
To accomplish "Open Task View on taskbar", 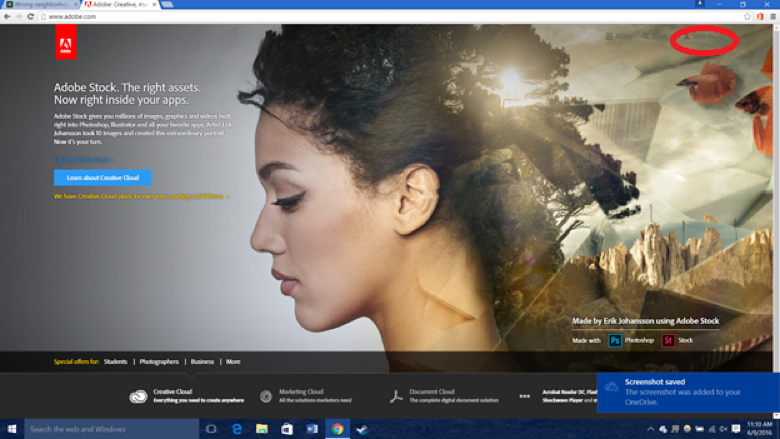I will pyautogui.click(x=211, y=429).
